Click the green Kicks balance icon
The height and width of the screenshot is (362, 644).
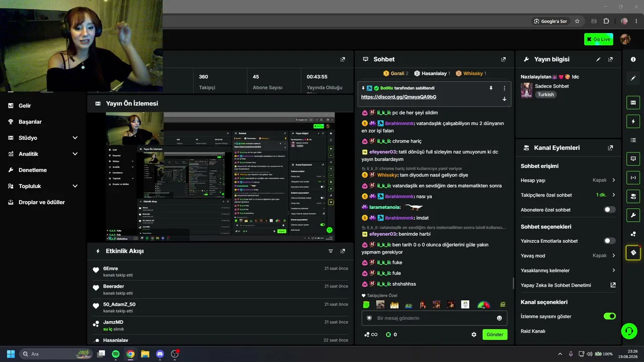[388, 334]
